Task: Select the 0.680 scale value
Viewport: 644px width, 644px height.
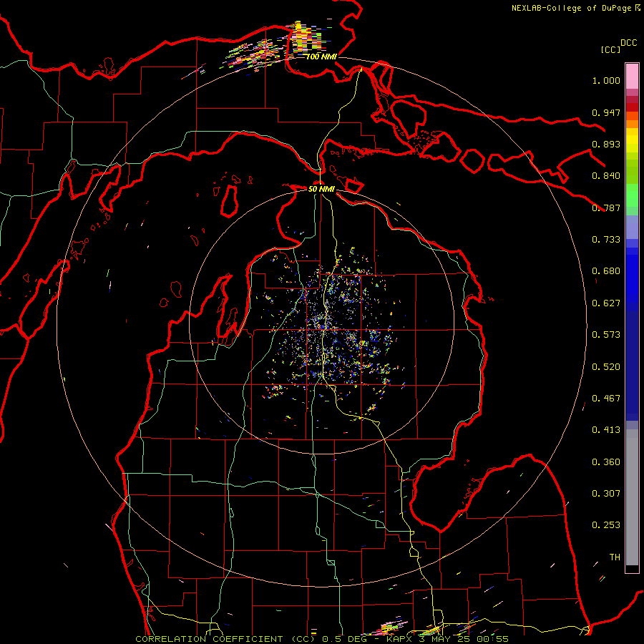Action: pyautogui.click(x=606, y=271)
